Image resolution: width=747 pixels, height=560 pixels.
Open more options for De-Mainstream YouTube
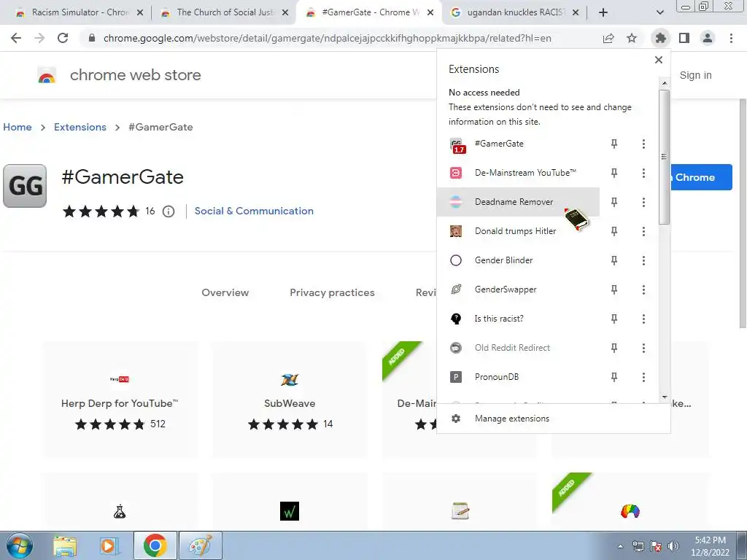pos(643,173)
